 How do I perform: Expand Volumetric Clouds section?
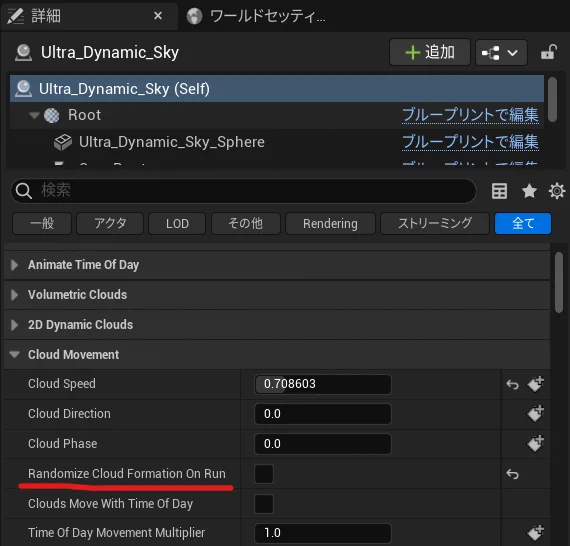[x=15, y=295]
